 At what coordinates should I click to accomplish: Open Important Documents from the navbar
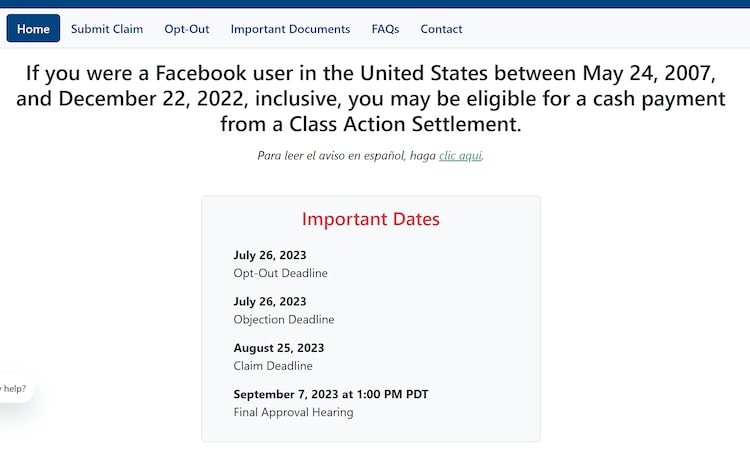(x=290, y=29)
